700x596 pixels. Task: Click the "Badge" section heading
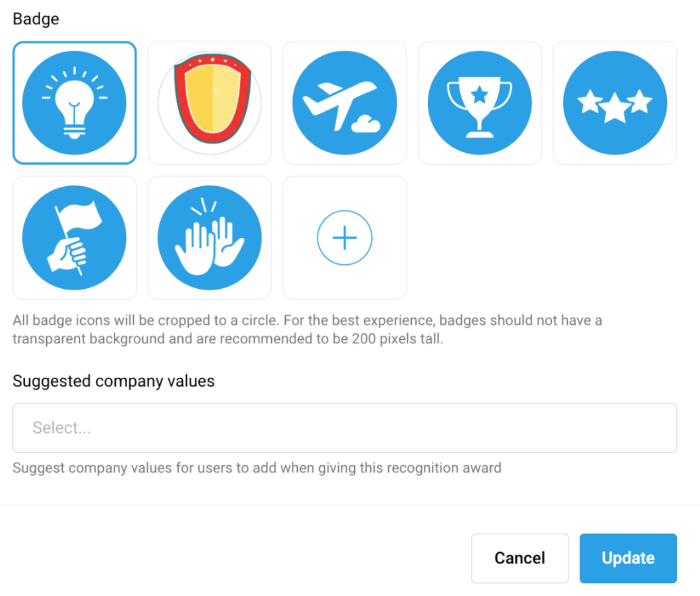pos(36,19)
